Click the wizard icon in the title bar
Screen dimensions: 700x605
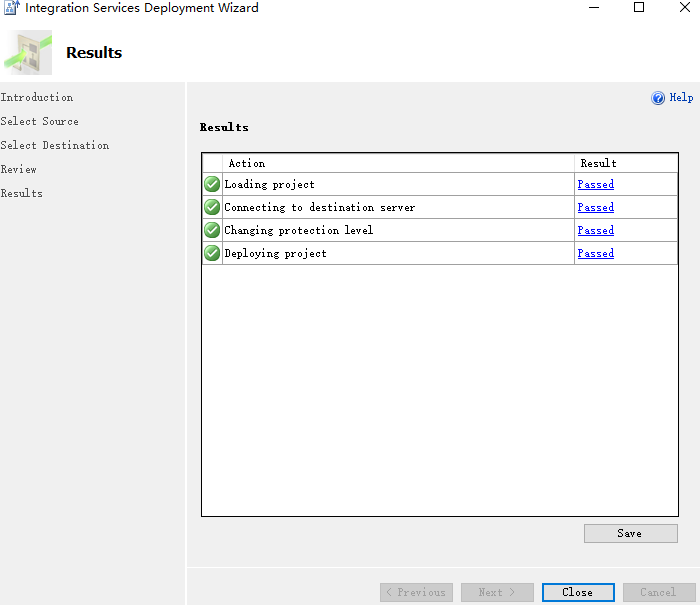pyautogui.click(x=12, y=8)
